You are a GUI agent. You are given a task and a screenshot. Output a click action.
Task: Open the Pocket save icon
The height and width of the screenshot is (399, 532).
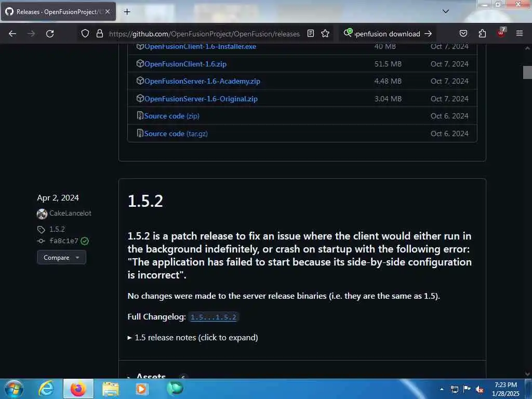pos(463,34)
